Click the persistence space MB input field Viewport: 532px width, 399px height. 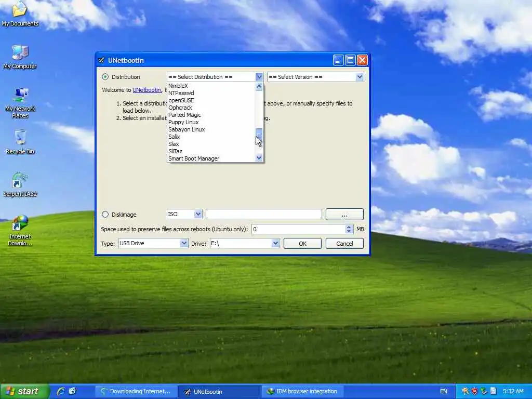click(x=299, y=229)
